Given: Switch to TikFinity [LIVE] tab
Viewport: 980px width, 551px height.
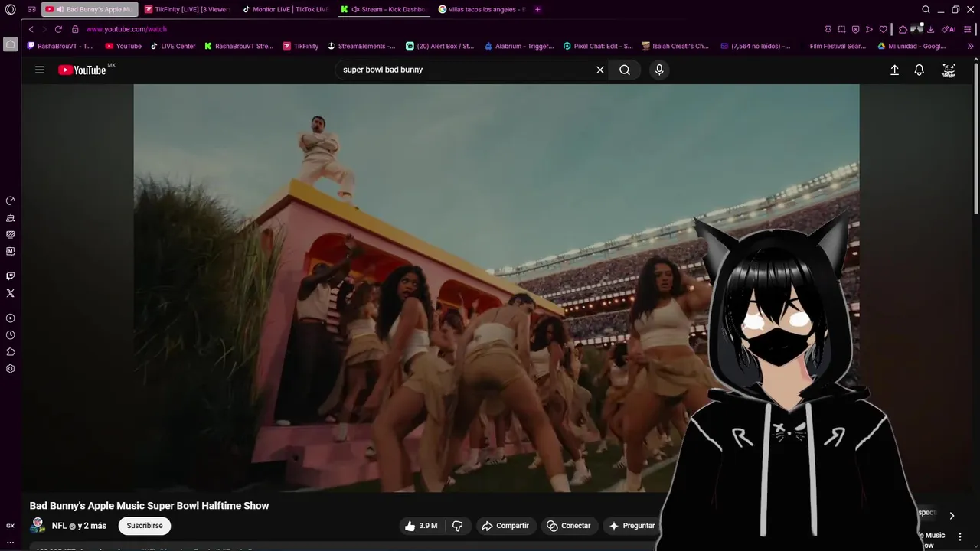Looking at the screenshot, I should (187, 9).
